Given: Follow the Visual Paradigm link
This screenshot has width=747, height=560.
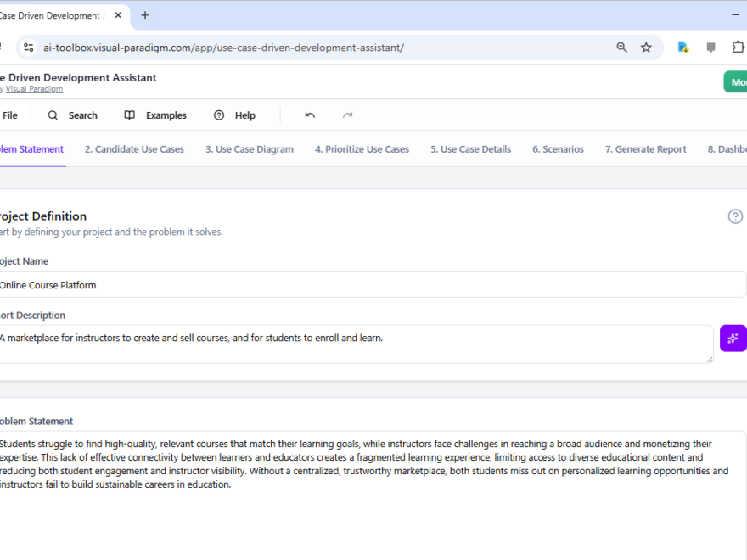Looking at the screenshot, I should (34, 89).
